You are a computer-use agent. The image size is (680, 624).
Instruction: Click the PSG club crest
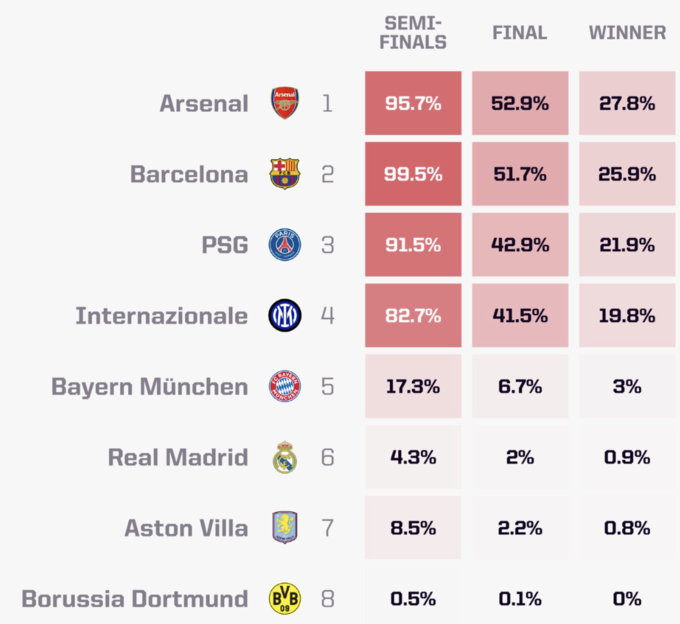285,245
